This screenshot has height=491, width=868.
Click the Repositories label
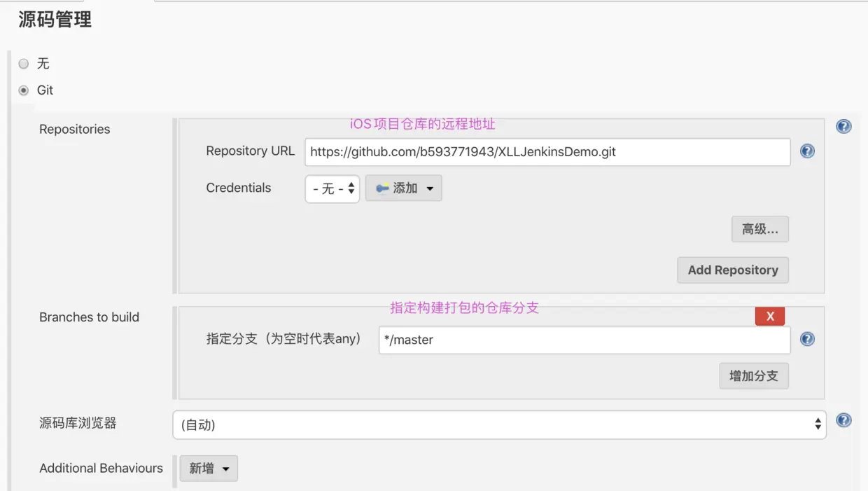(x=75, y=129)
